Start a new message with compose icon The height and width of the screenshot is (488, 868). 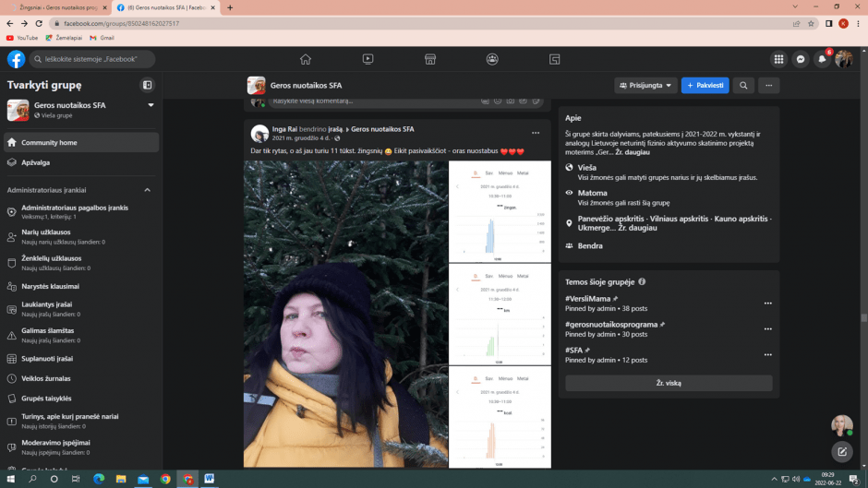tap(842, 452)
